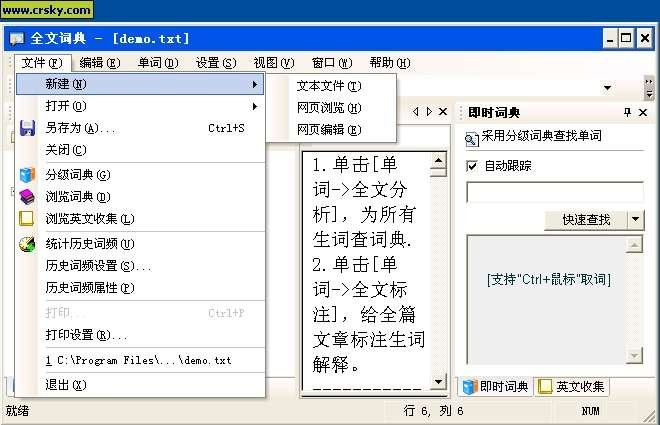Expand the 打开 submenu arrow
Viewport: 660px width, 425px height.
255,106
